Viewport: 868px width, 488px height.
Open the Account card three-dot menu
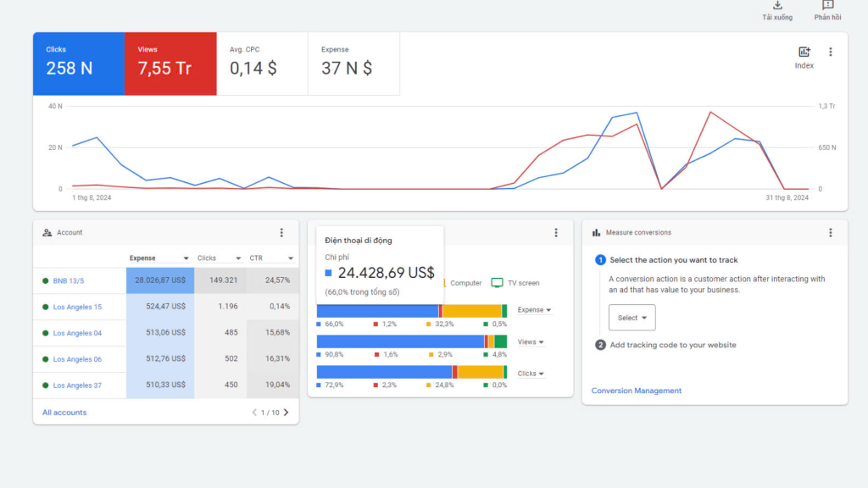click(282, 233)
